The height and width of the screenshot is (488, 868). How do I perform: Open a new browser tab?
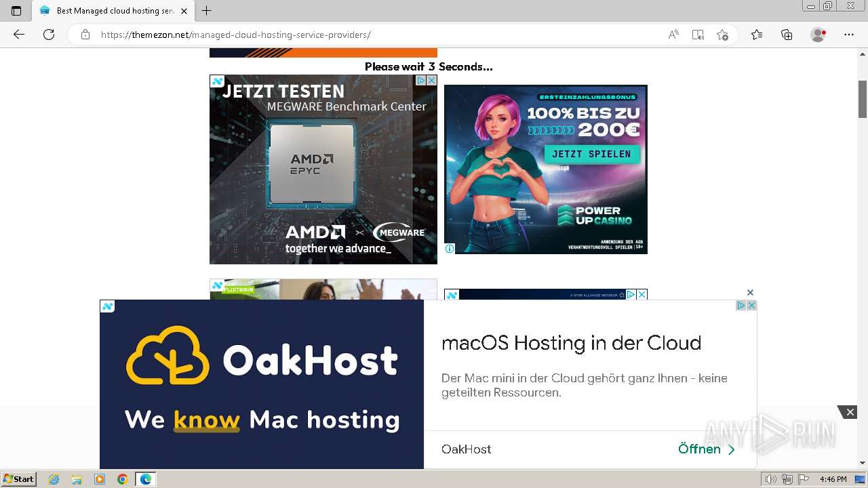207,11
